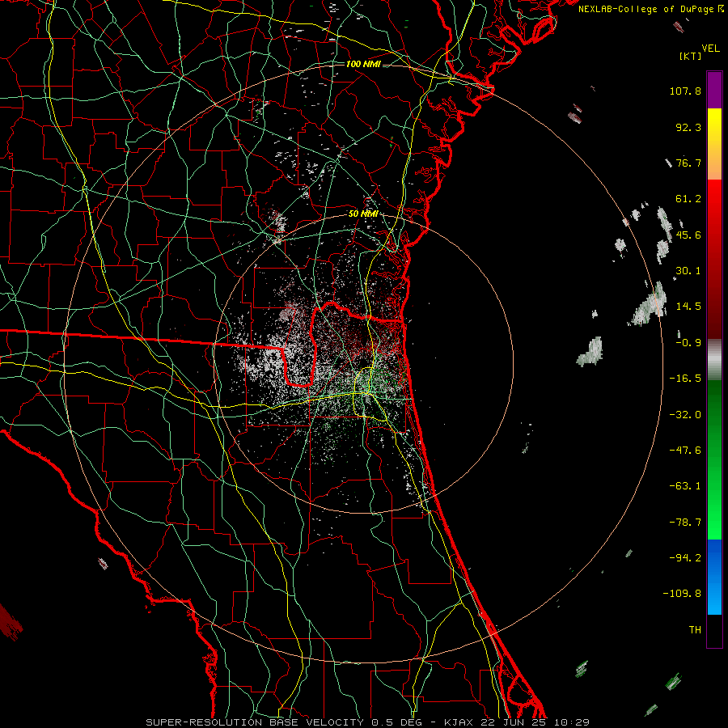Click the [KT] units label

(691, 56)
